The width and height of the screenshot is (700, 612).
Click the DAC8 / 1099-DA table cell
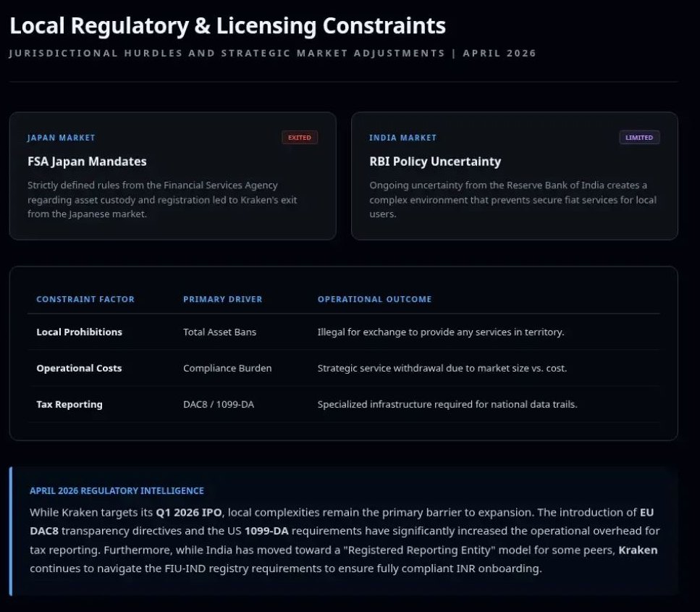point(219,404)
